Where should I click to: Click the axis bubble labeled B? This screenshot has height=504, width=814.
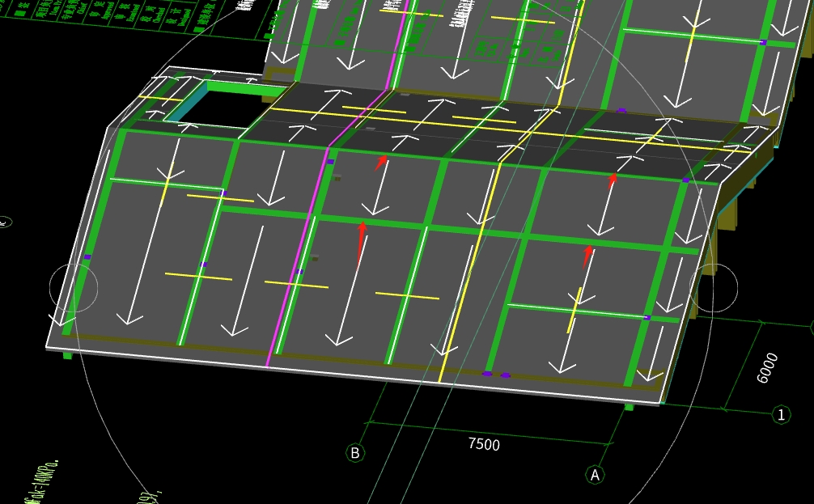355,453
